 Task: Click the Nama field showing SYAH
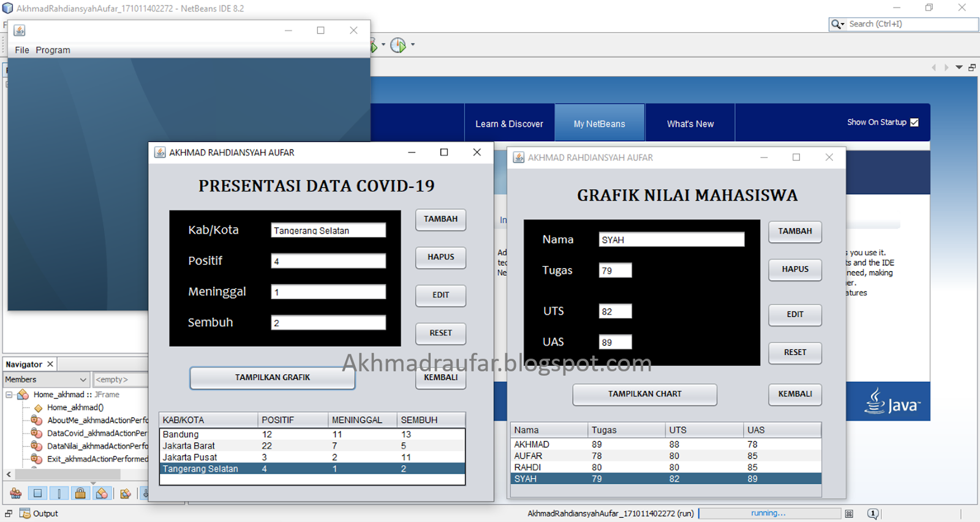pos(671,239)
